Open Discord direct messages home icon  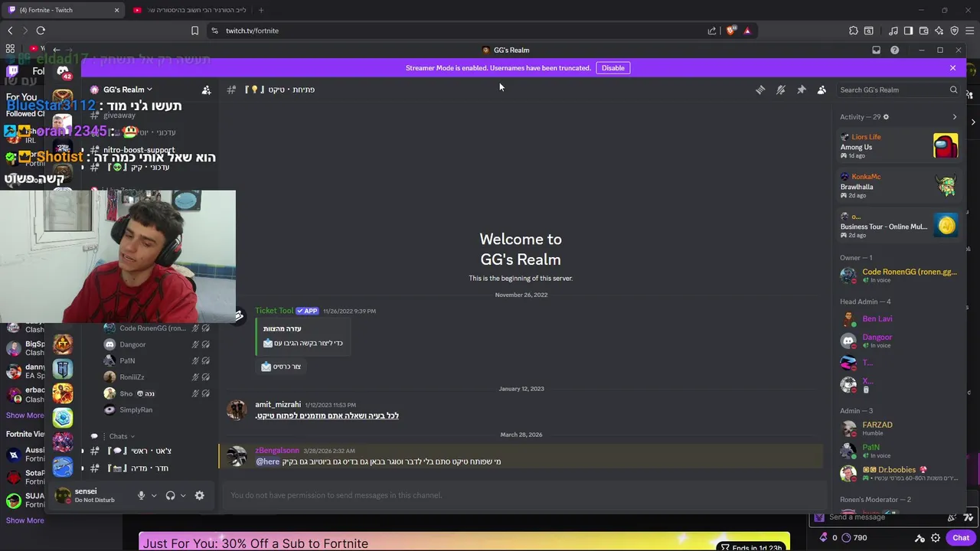pos(63,71)
